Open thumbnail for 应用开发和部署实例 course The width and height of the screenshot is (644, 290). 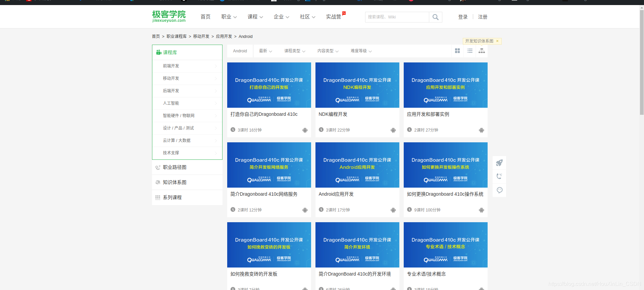pyautogui.click(x=445, y=85)
